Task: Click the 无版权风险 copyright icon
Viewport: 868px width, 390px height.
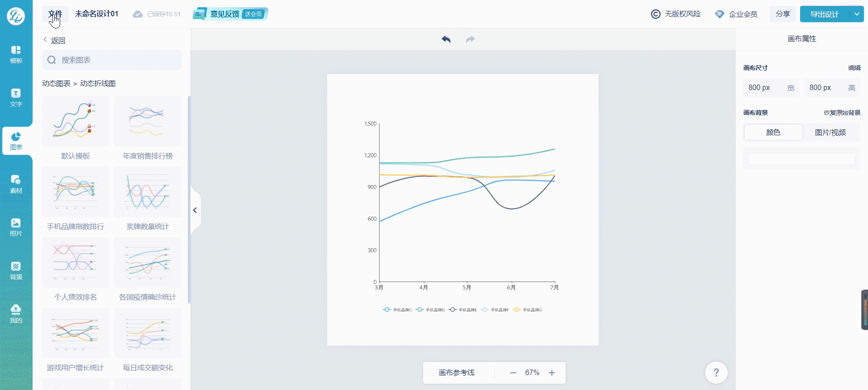Action: 656,14
